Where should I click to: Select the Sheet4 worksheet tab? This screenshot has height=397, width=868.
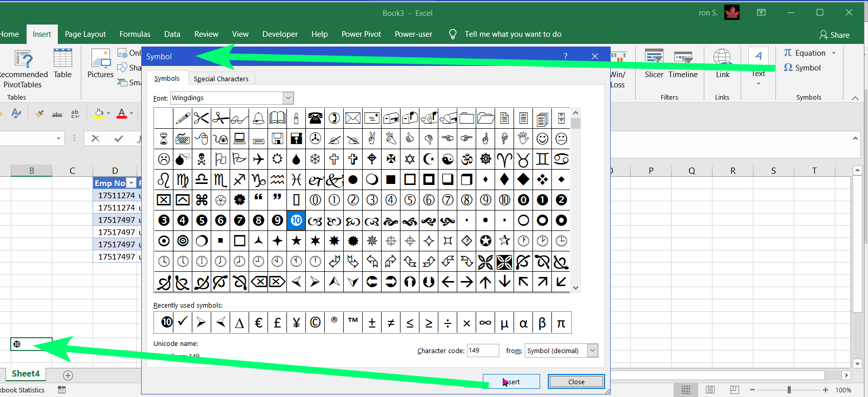coord(26,373)
